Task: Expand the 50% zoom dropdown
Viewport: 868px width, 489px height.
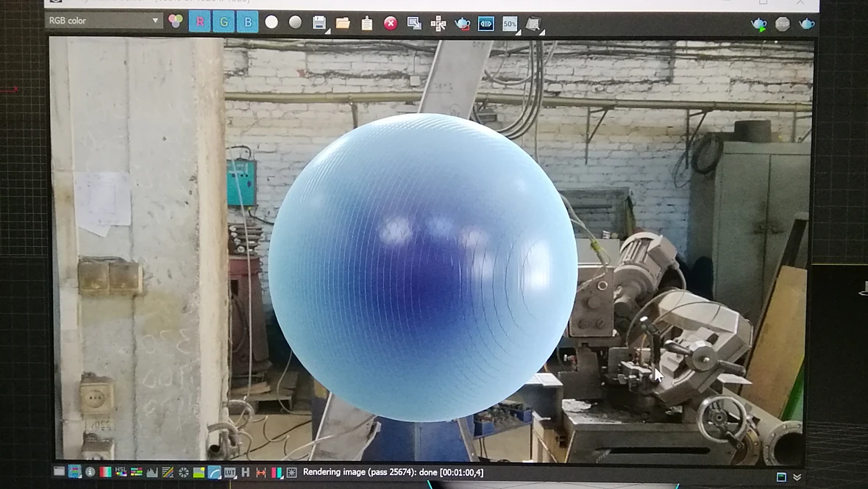Action: click(x=510, y=24)
